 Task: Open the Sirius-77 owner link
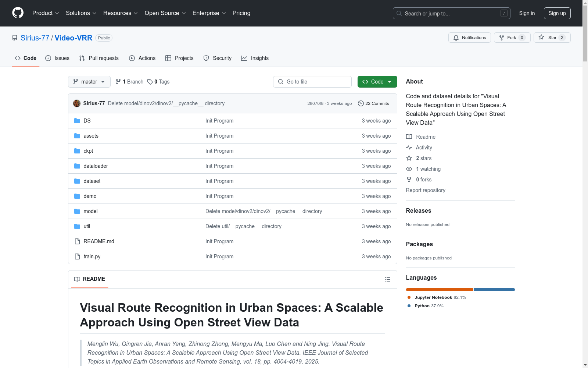(35, 38)
